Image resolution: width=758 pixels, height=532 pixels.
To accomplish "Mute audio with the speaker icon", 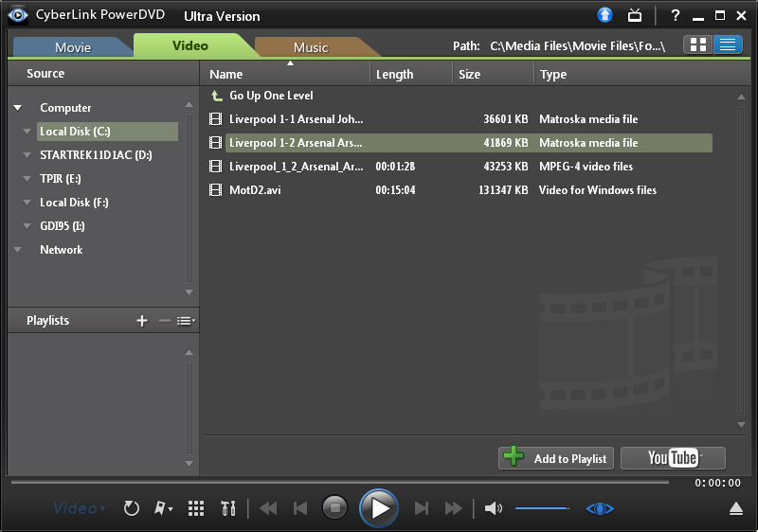I will (493, 508).
